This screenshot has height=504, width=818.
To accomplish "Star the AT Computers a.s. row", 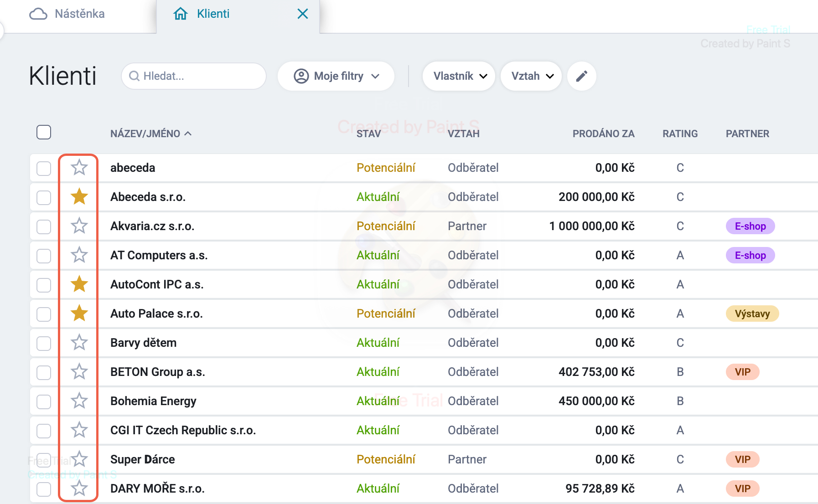I will point(79,255).
